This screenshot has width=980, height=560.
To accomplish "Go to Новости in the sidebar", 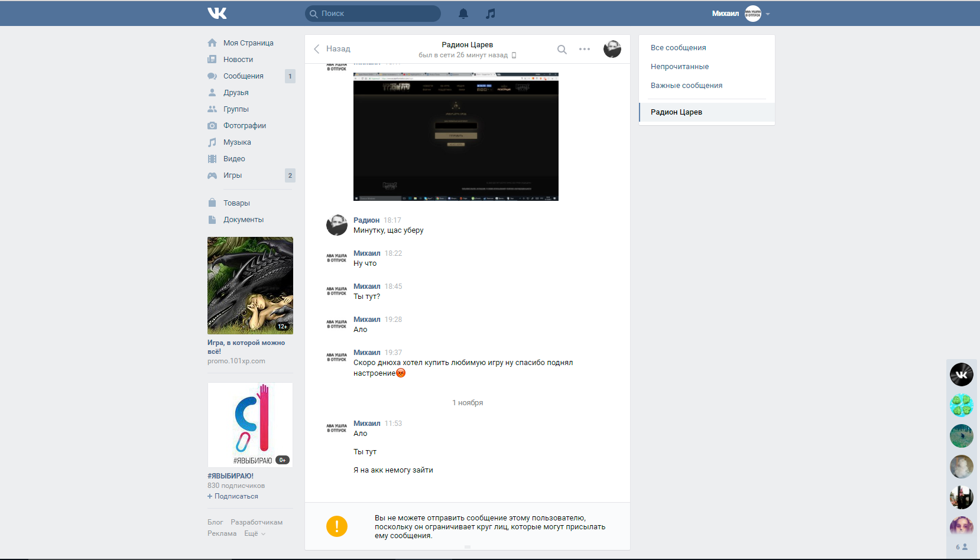I will (x=238, y=59).
